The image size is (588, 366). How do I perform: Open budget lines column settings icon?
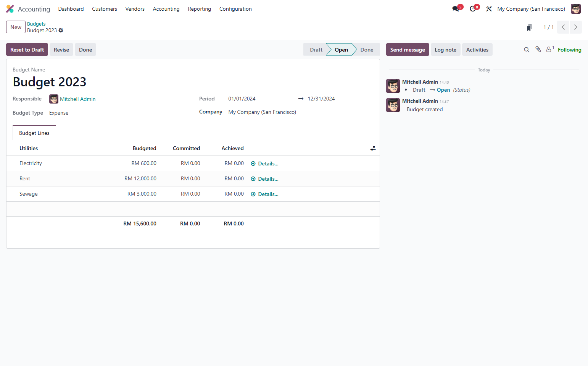(373, 148)
